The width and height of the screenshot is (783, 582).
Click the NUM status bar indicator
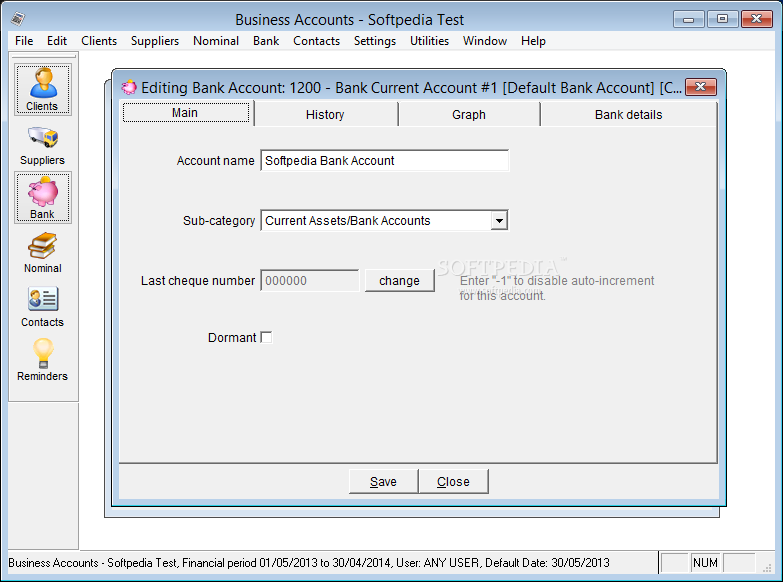coord(705,563)
